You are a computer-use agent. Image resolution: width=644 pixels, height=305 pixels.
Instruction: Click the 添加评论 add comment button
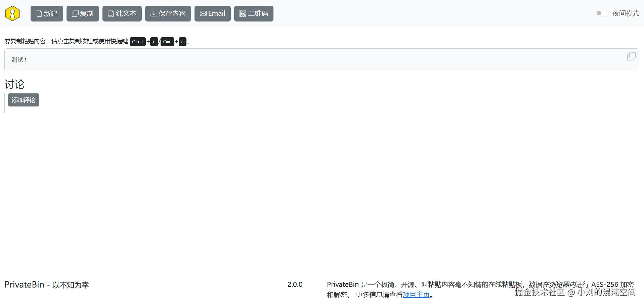[x=23, y=100]
